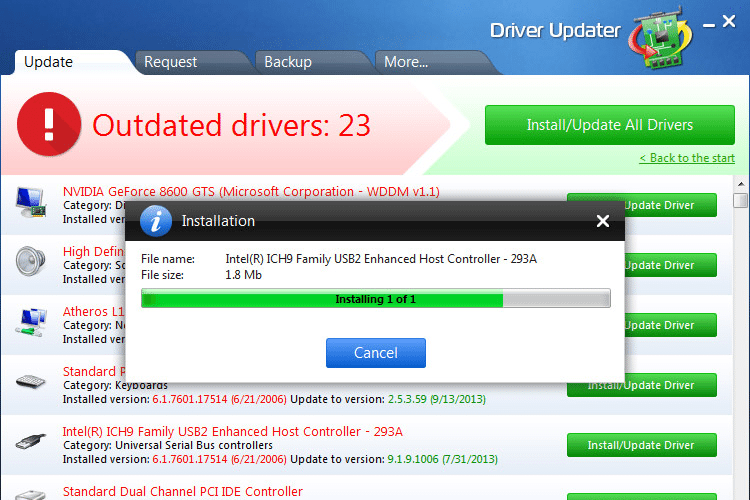
Task: Click the dialog file name Intel ICH9 text
Action: [x=381, y=259]
